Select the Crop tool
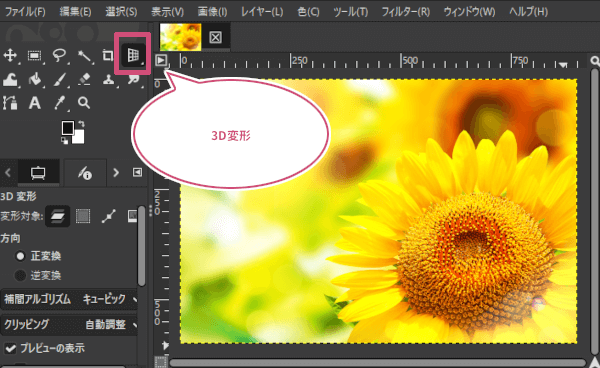Image resolution: width=600 pixels, height=368 pixels. 108,56
